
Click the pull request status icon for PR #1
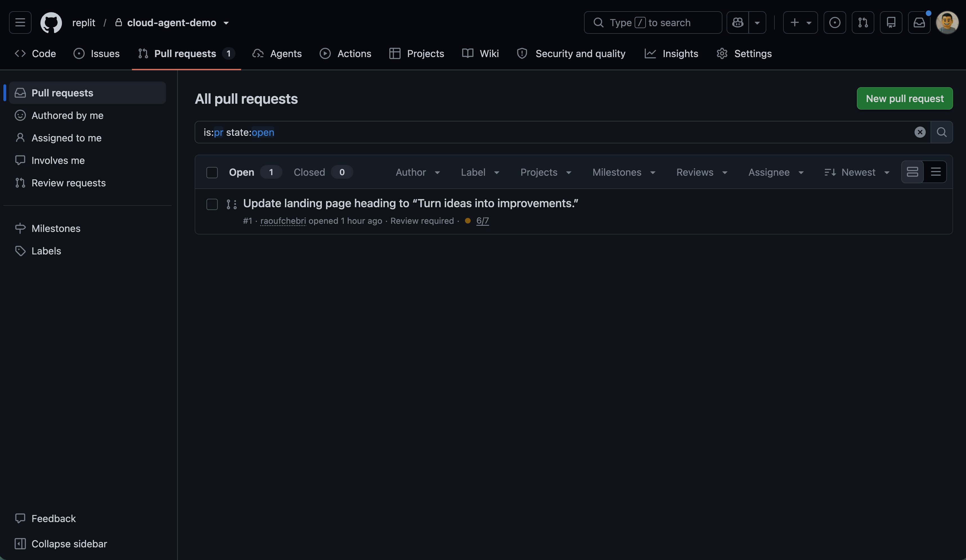232,205
